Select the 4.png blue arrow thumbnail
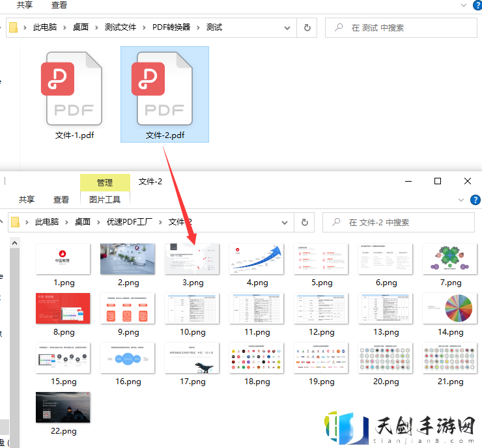Viewport: 482px width, 448px height. tap(257, 259)
